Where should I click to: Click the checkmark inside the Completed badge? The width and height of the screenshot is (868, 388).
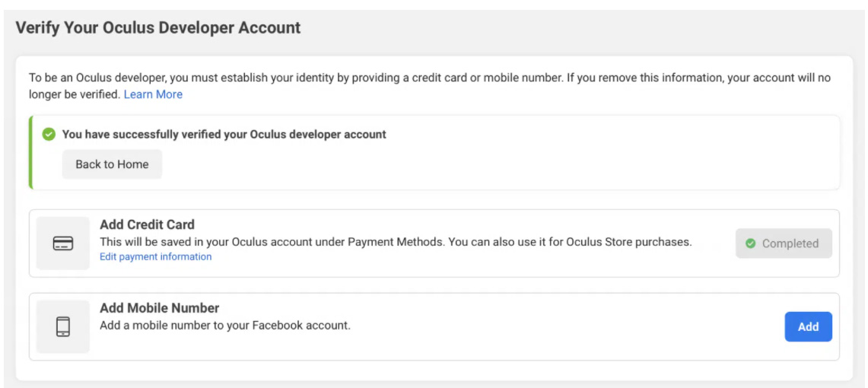tap(751, 243)
